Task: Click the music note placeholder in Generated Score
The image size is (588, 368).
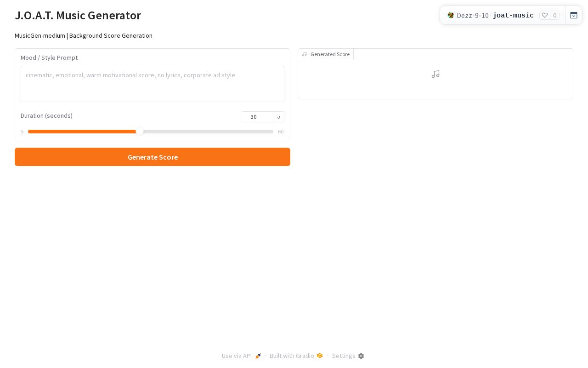Action: coord(435,74)
